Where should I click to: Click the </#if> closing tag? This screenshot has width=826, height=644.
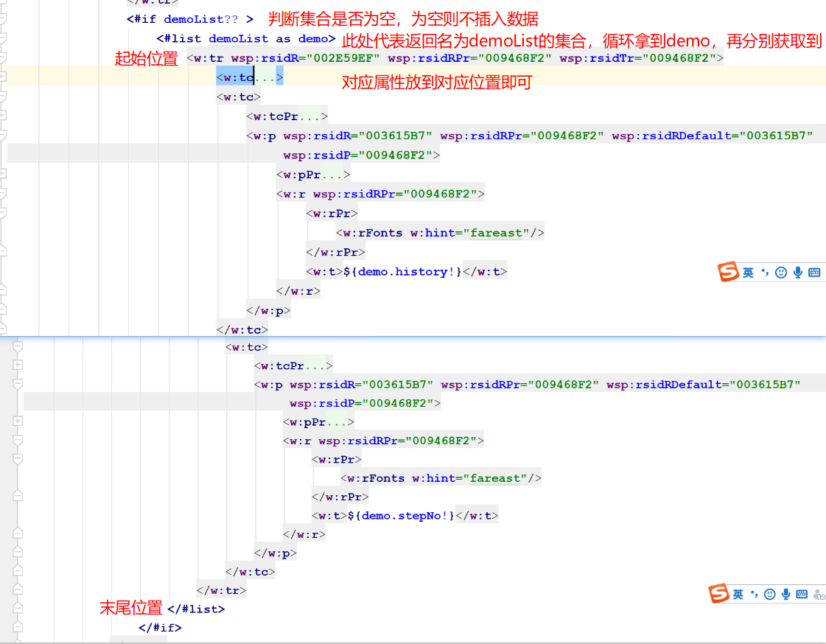160,628
